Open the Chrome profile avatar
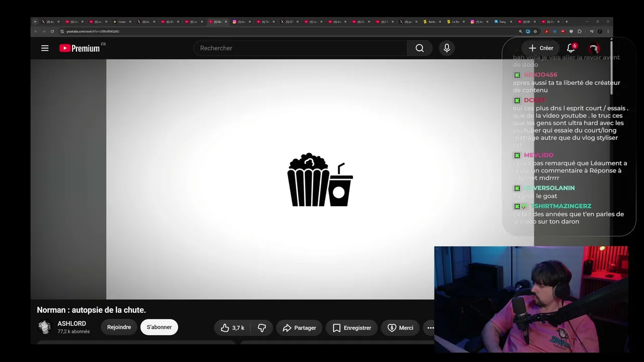Screen dimensions: 644x362 coord(600,31)
